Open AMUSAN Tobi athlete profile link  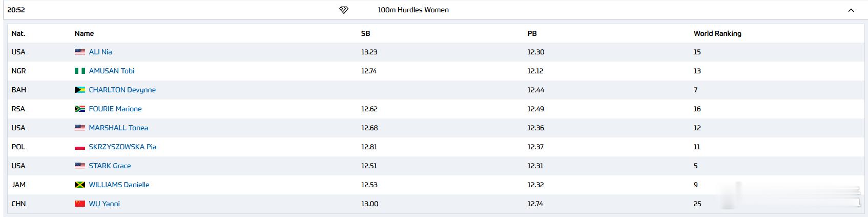[112, 71]
